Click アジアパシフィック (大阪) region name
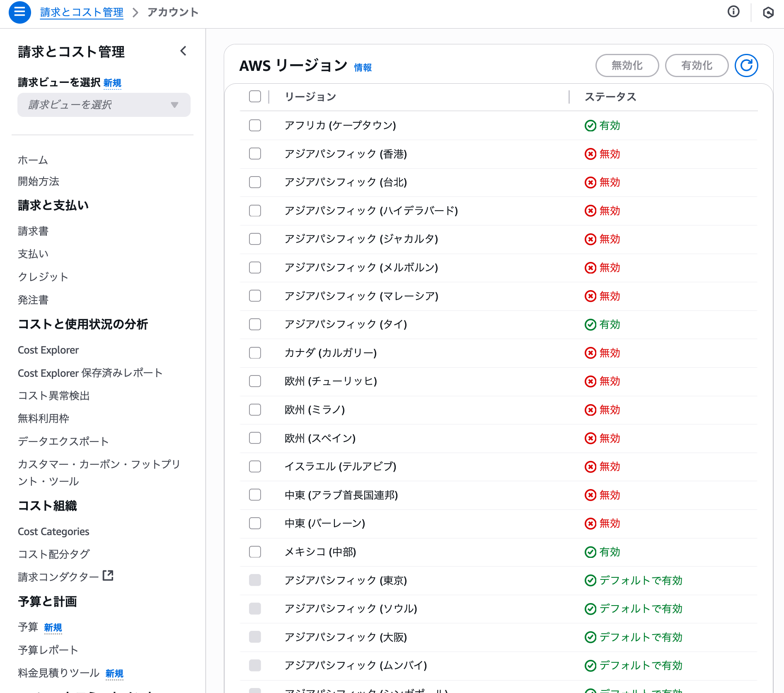The height and width of the screenshot is (693, 784). [346, 637]
